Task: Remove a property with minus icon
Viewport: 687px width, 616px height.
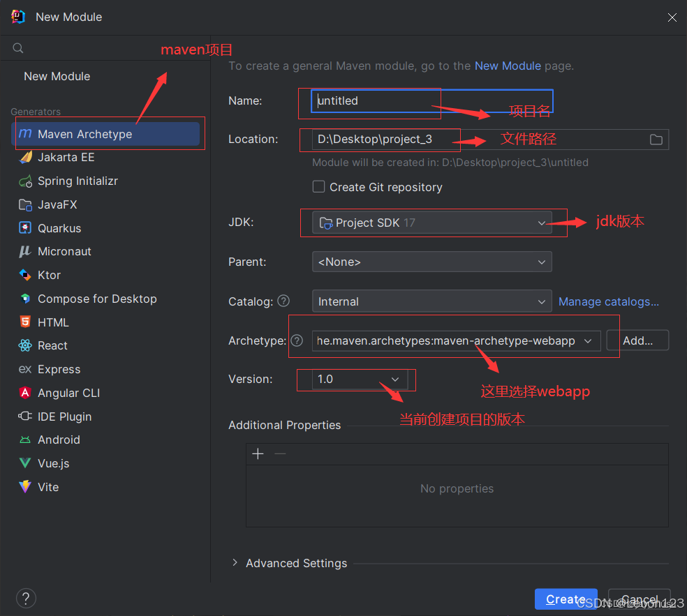Action: click(280, 454)
